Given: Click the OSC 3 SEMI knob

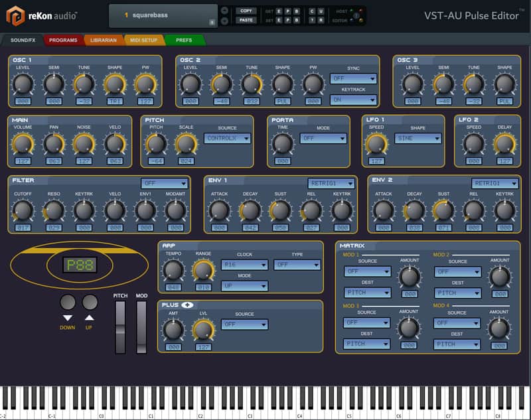Looking at the screenshot, I should [443, 84].
